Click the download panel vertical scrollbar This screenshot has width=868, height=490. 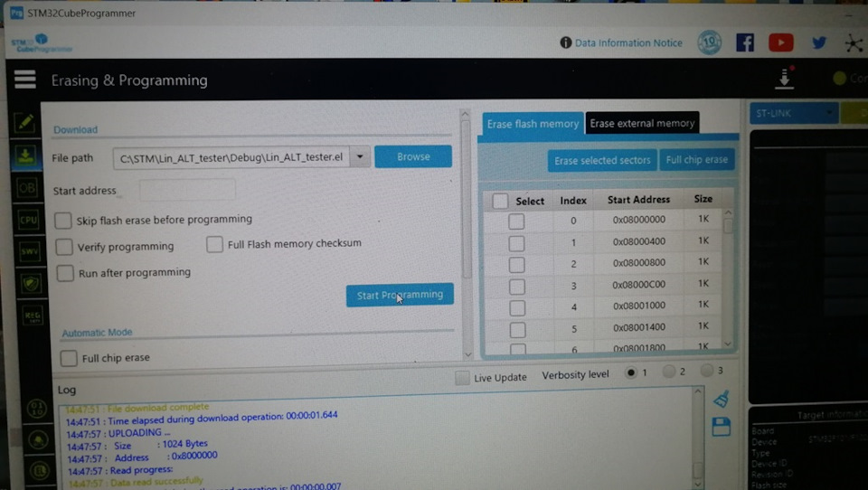coord(467,199)
